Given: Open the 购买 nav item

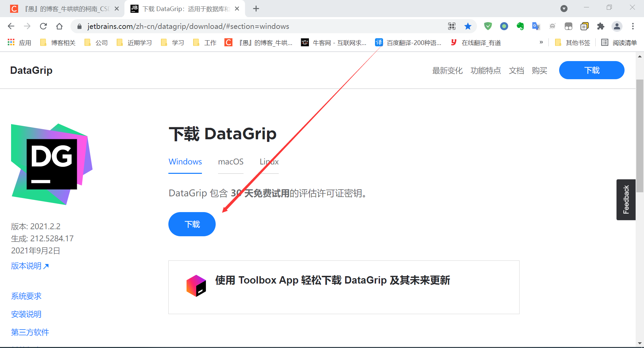Looking at the screenshot, I should (x=539, y=70).
